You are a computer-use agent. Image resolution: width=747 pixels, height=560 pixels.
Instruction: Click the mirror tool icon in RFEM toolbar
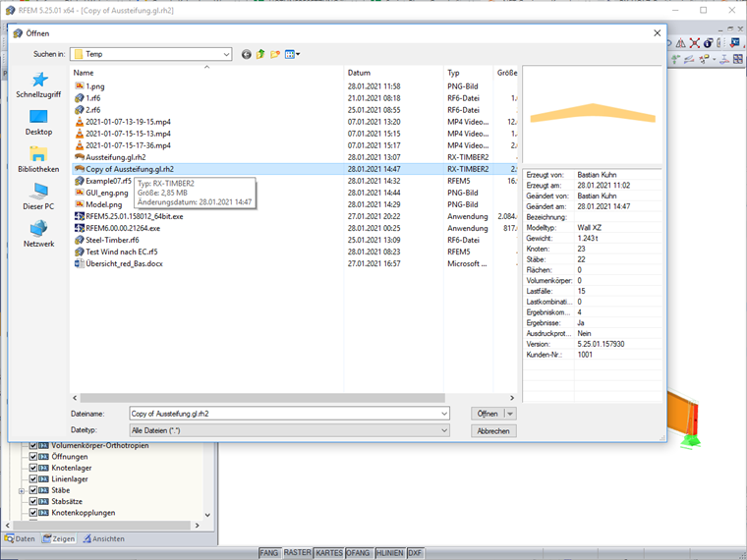coord(681,43)
